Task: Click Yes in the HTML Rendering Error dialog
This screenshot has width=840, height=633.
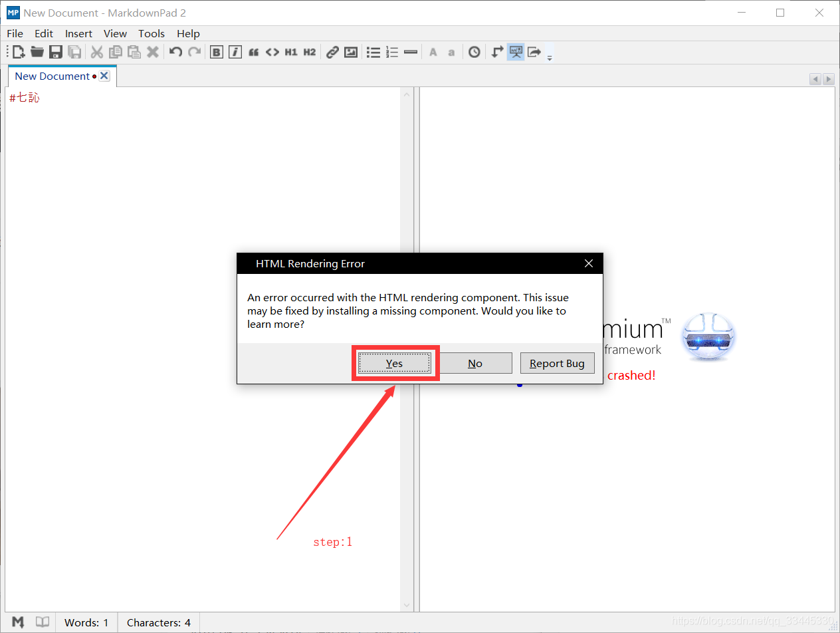Action: tap(395, 363)
